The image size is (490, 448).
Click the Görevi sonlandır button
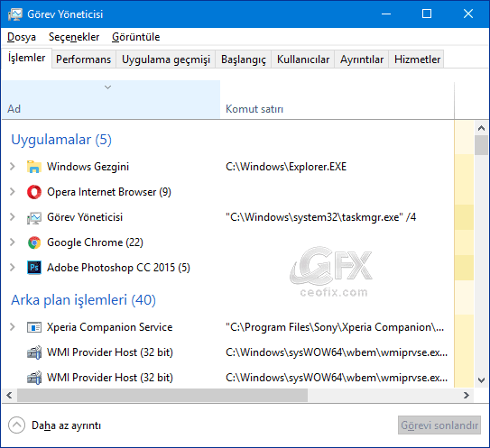point(439,425)
